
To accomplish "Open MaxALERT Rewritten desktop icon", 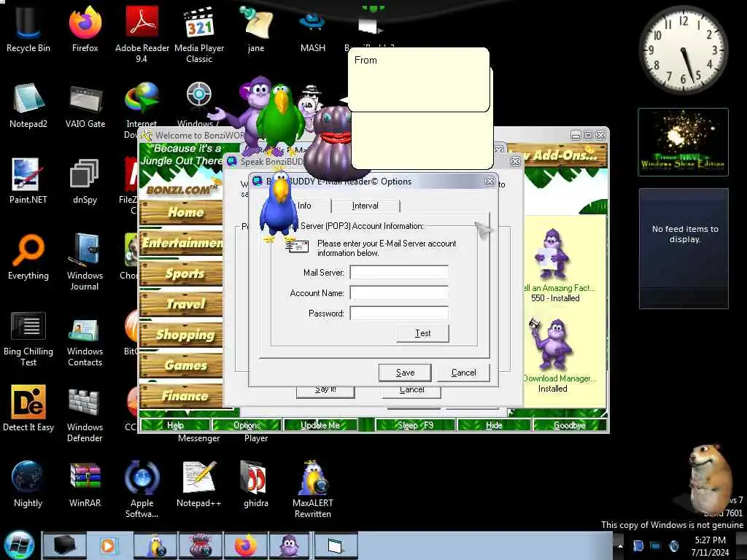I will 312,489.
